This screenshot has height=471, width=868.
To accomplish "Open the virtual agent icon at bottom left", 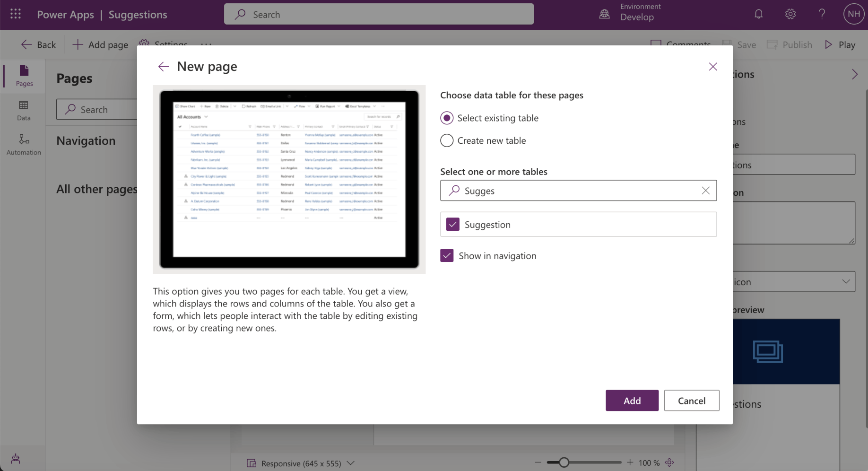I will point(16,458).
